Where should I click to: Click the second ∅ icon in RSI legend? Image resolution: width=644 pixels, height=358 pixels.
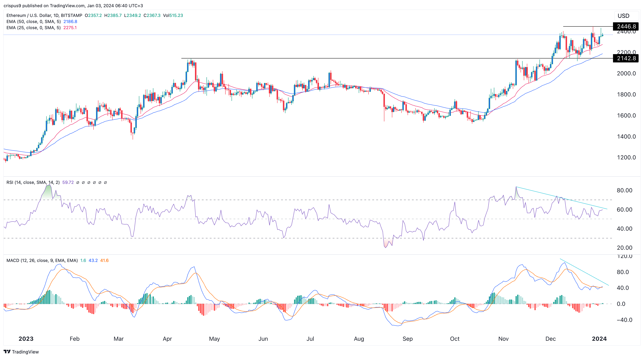(83, 182)
